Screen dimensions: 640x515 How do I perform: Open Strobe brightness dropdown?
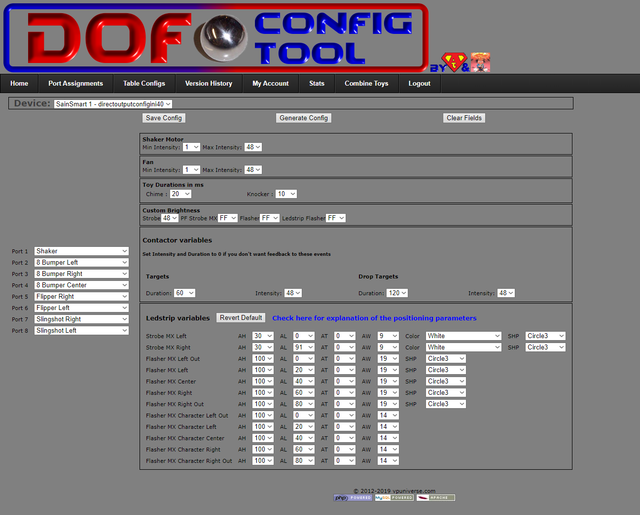pyautogui.click(x=170, y=218)
